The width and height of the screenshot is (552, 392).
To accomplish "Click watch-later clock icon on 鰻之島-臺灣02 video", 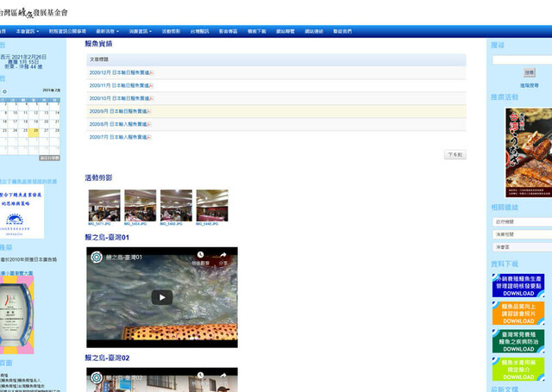I will click(x=200, y=376).
